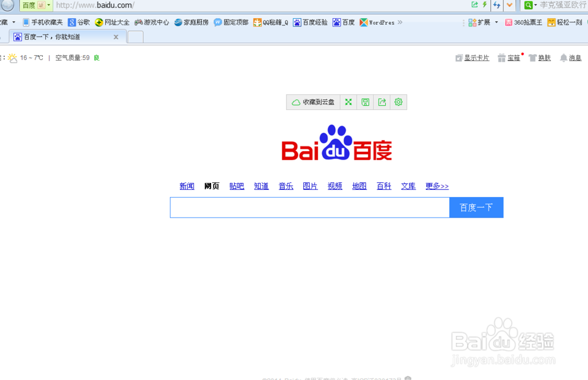Viewport: 588px width, 380px height.
Task: Click inside the Baidu search box
Action: [309, 207]
